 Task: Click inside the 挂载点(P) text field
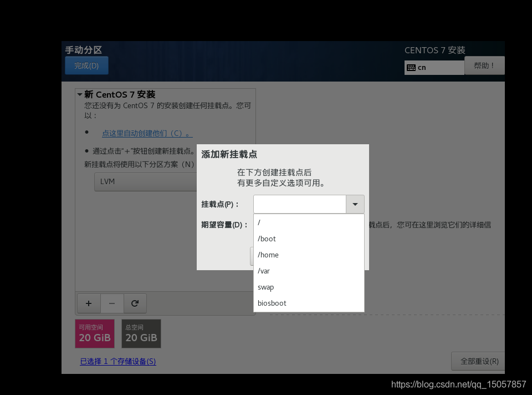[x=300, y=204]
